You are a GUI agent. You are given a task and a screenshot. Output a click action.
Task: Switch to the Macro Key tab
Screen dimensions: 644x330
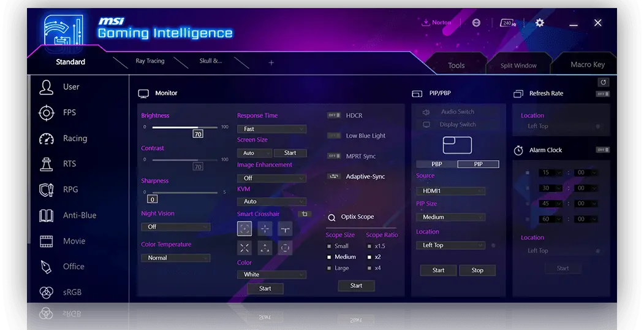587,64
